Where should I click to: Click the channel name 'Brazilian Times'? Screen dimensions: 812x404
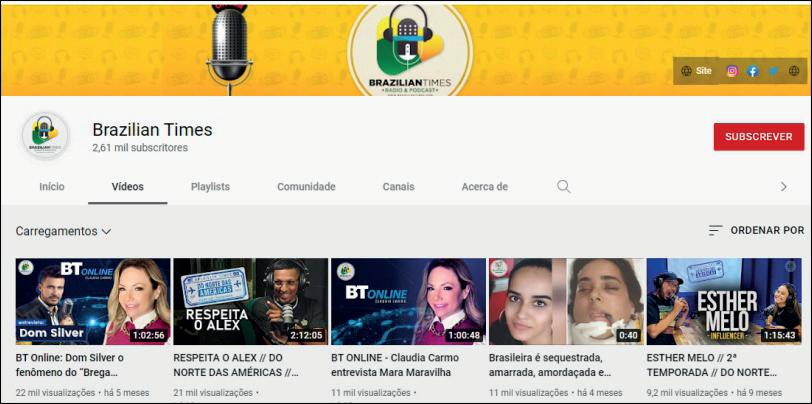pyautogui.click(x=152, y=129)
